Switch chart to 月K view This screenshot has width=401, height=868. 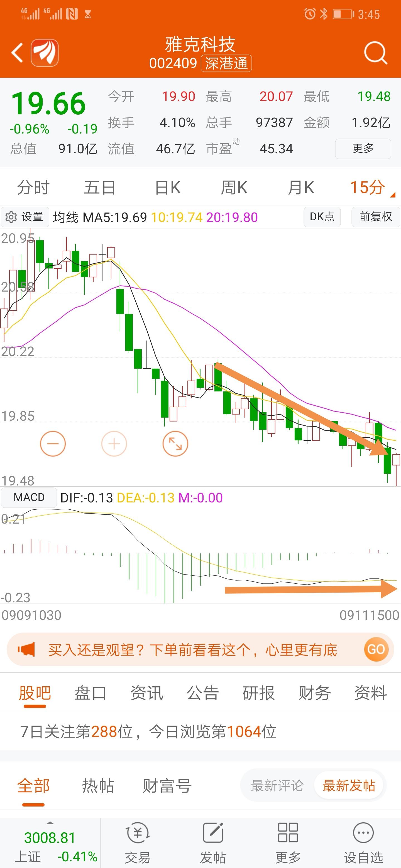coord(301,187)
